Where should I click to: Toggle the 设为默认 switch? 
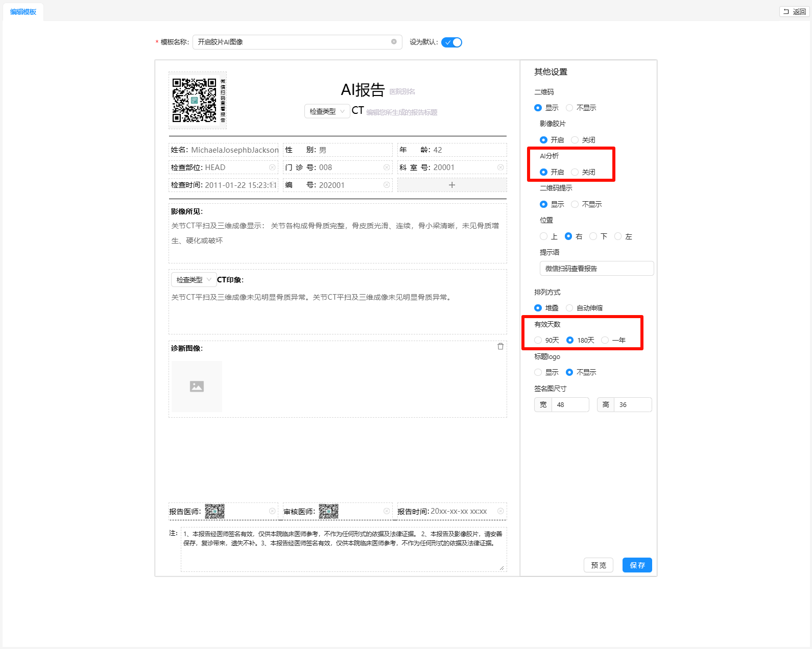pos(451,42)
